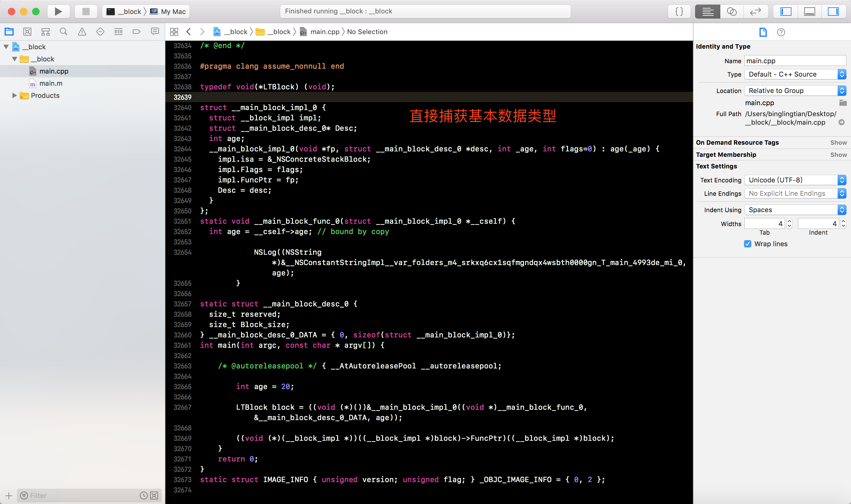The height and width of the screenshot is (504, 851).
Task: Edit the file Name field
Action: (x=795, y=61)
